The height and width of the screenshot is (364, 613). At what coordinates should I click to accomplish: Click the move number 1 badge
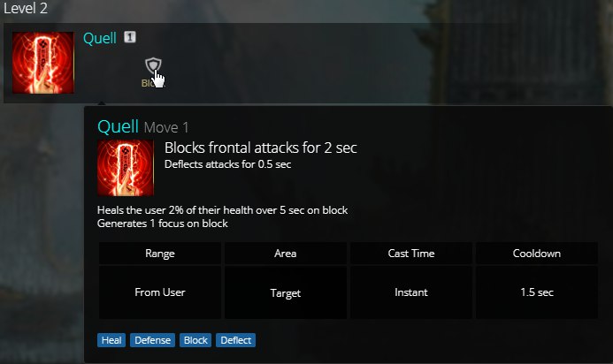(x=130, y=37)
